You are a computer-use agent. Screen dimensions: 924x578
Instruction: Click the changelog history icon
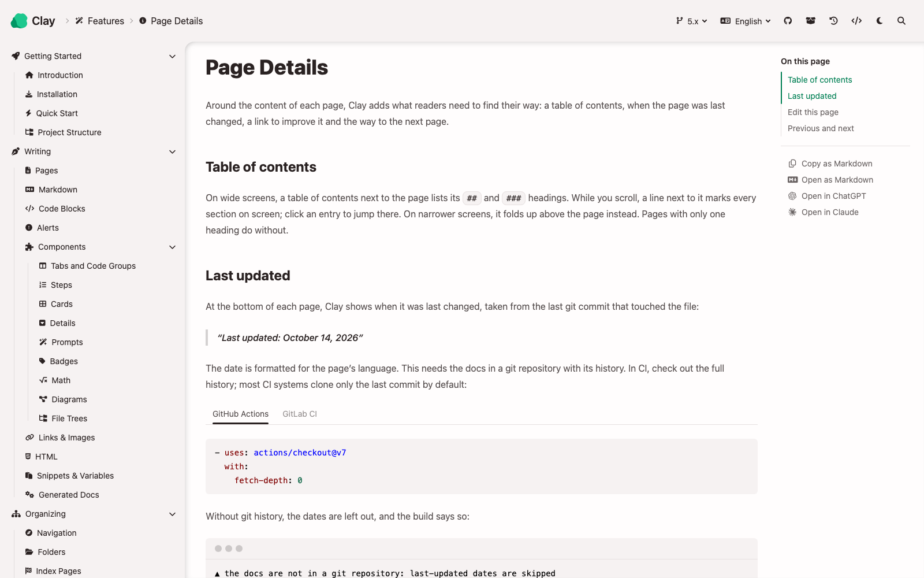point(833,21)
